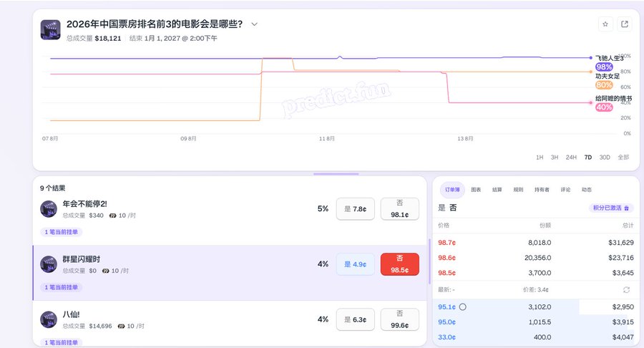Buy 否 98.1¢ for 年会不能停2!
The image size is (644, 348).
(x=399, y=209)
